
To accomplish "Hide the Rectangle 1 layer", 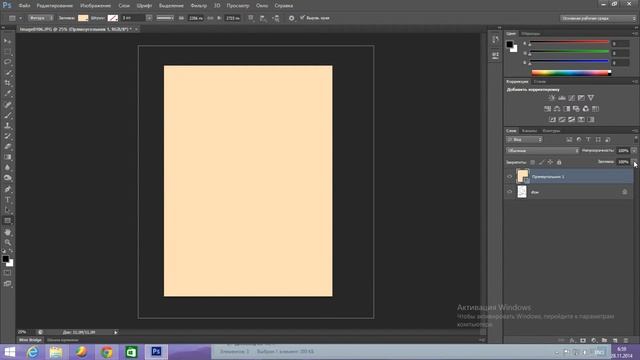I will tap(509, 177).
